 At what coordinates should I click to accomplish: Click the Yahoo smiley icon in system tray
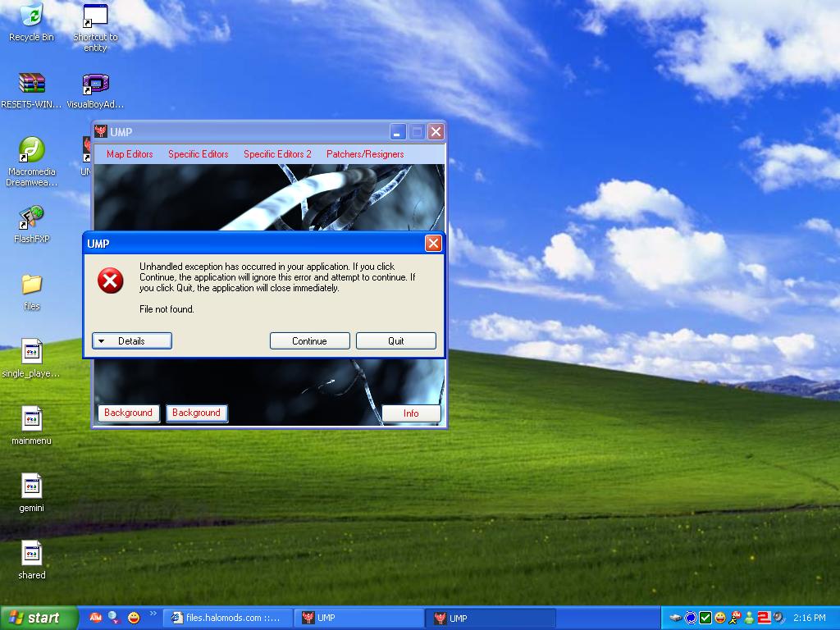[720, 619]
